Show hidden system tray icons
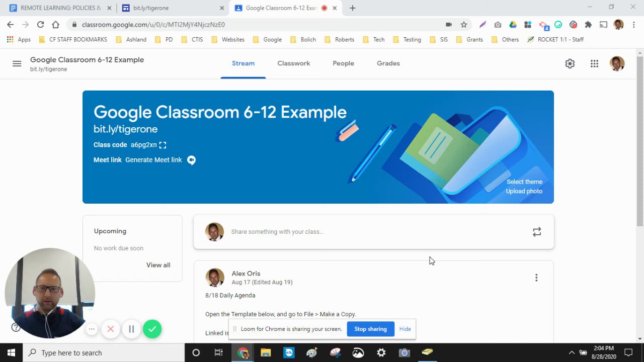The image size is (644, 362). coord(572,353)
